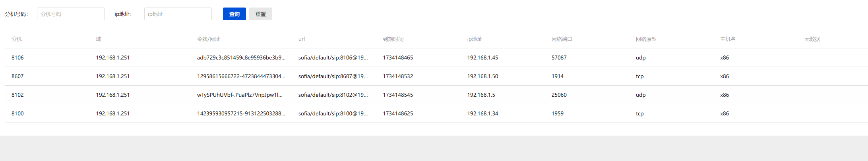
Task: Click the 网络端口 column header
Action: pos(562,39)
